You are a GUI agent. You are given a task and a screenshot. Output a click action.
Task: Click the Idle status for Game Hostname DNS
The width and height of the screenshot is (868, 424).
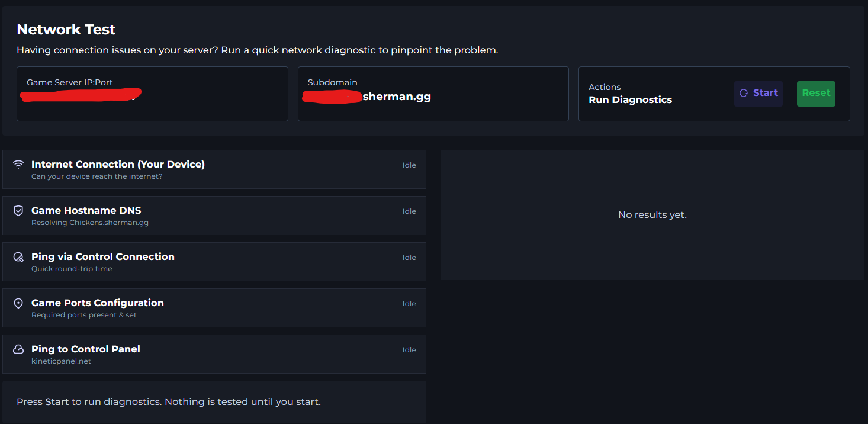tap(409, 211)
